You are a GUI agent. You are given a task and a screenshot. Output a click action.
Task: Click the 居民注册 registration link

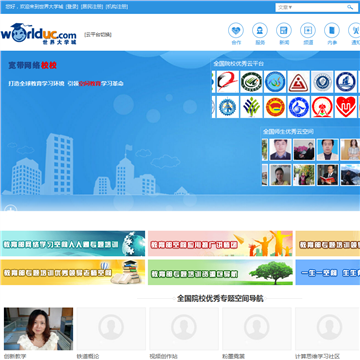[92, 6]
